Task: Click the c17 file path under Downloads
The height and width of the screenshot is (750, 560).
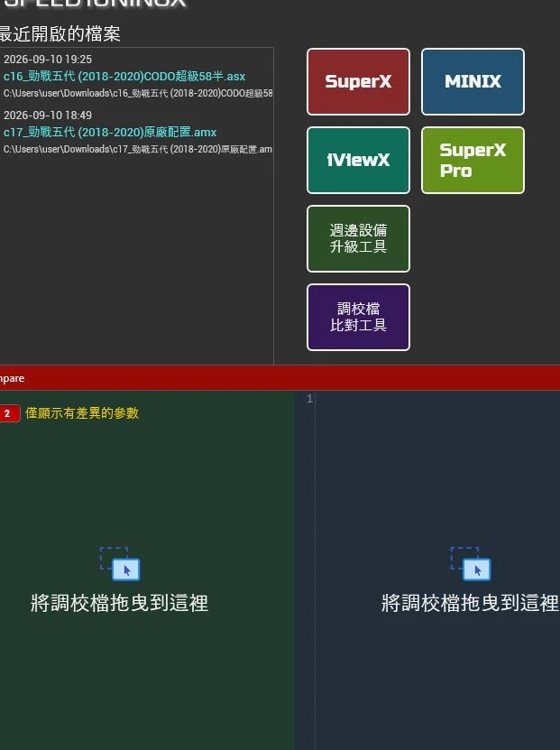Action: (138, 149)
